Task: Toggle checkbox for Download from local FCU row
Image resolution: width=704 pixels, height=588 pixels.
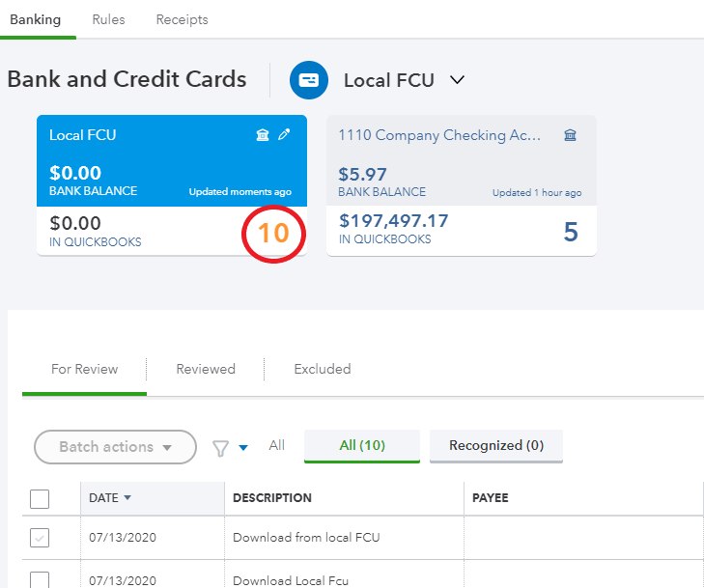Action: tap(40, 538)
